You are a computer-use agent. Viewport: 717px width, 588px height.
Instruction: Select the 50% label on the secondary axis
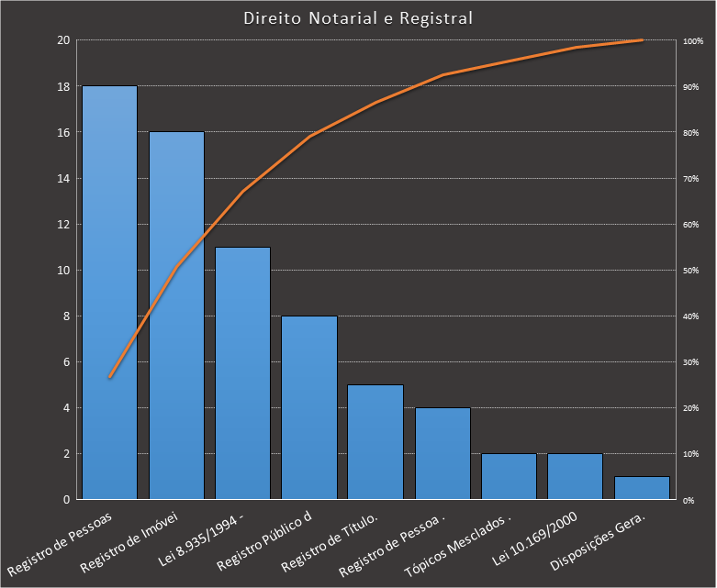click(x=691, y=271)
